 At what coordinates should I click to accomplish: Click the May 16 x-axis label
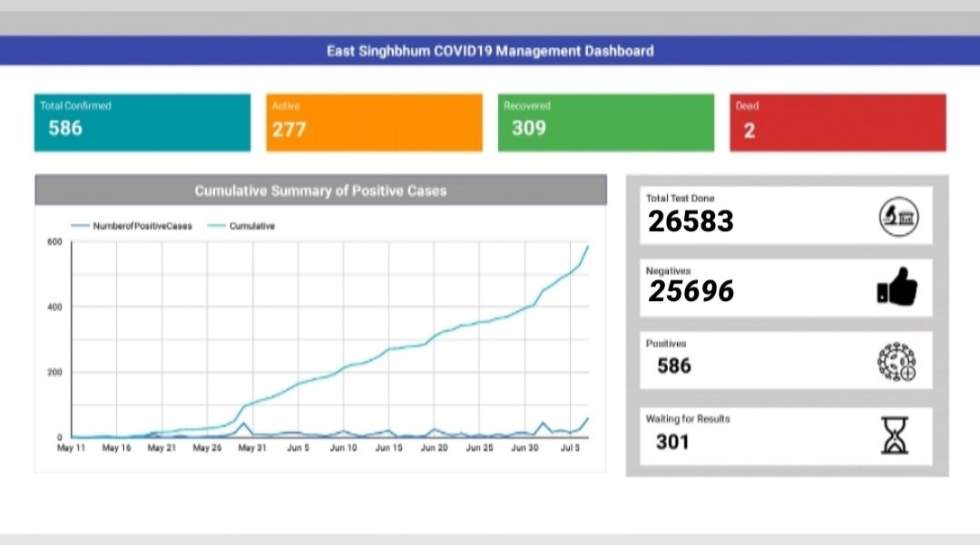click(x=117, y=448)
